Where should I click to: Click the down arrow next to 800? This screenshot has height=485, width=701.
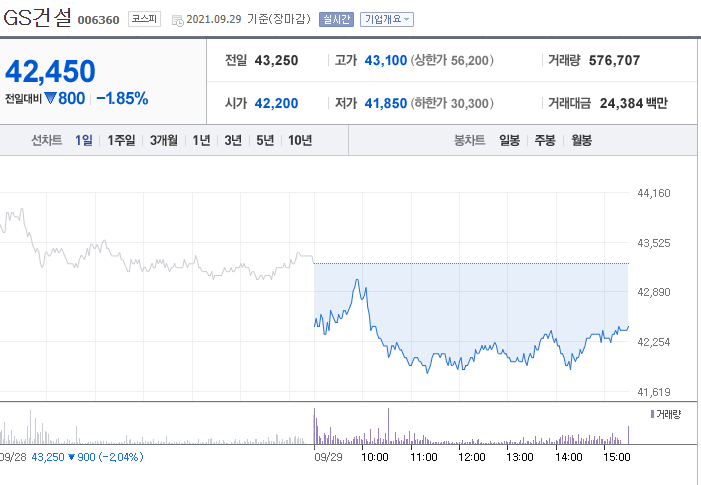pos(50,98)
